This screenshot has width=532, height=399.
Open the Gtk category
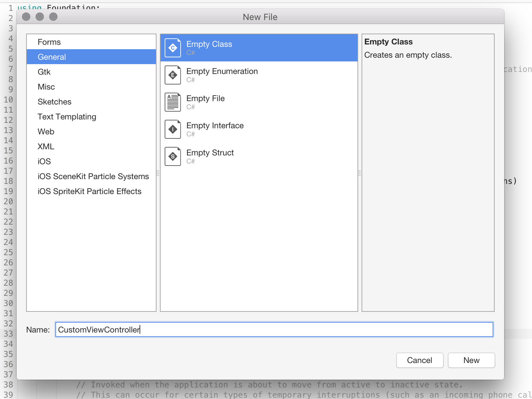[x=44, y=72]
